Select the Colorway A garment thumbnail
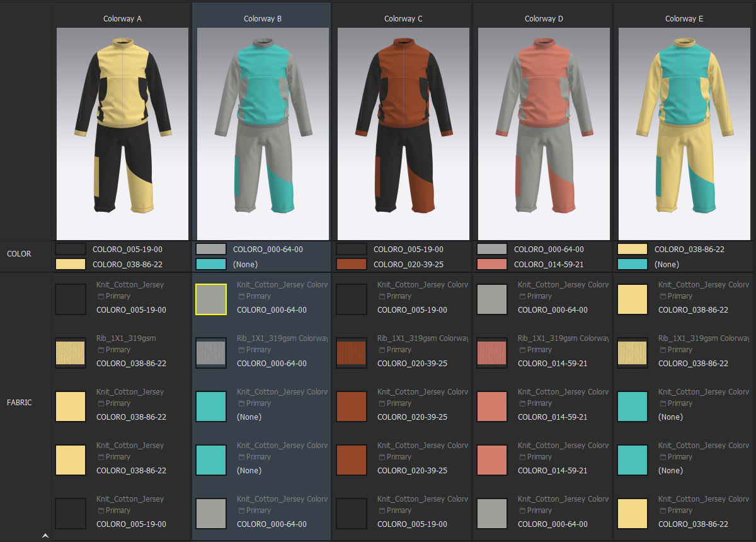 (x=122, y=134)
